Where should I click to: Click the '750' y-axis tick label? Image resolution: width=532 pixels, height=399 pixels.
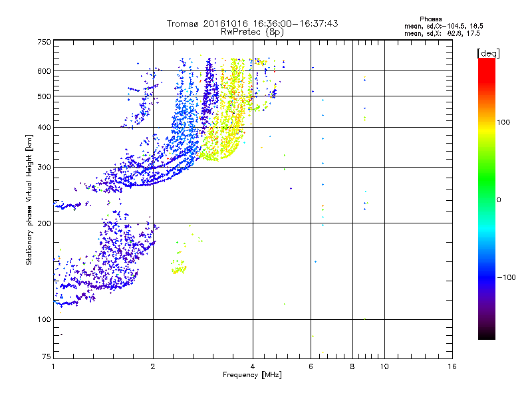coord(44,42)
